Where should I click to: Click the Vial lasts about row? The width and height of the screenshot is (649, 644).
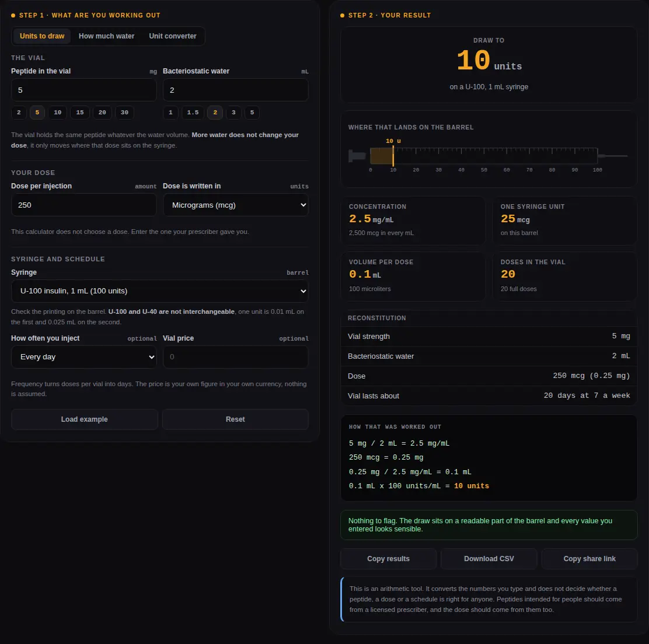coord(489,396)
